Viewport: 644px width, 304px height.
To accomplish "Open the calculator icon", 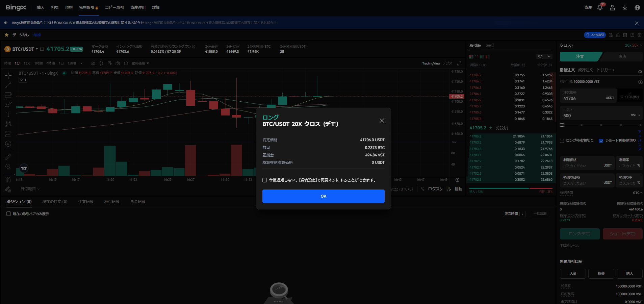I will click(x=625, y=35).
